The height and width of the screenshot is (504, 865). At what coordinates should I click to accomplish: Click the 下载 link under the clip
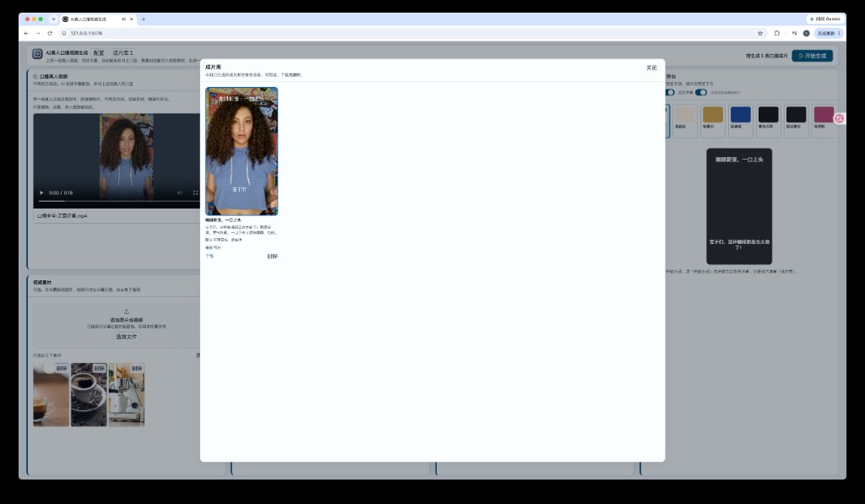pos(209,257)
